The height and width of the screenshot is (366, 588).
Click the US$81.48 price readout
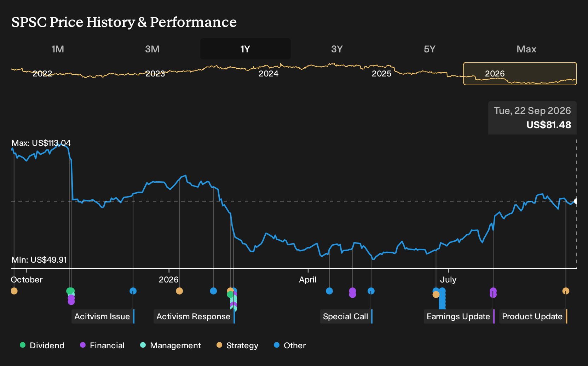tap(549, 125)
